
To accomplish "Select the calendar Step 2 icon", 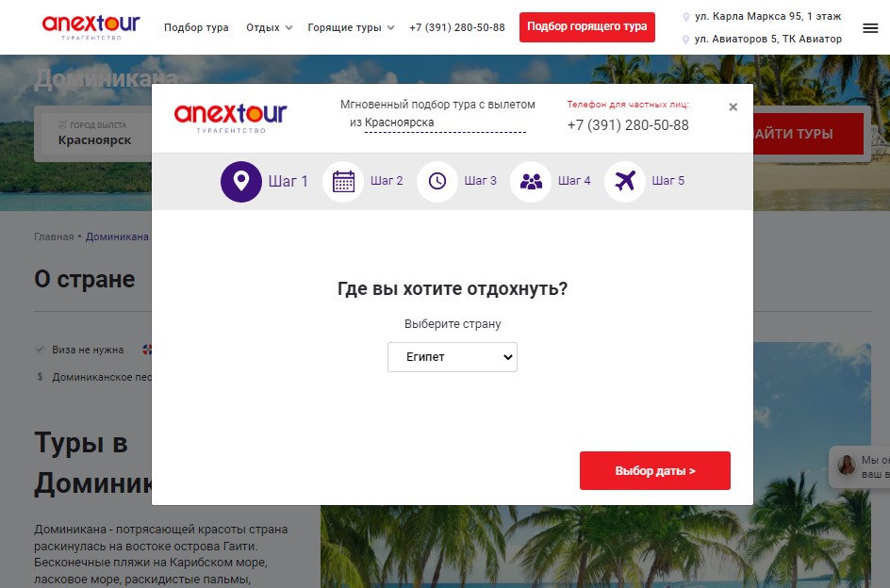I will (x=343, y=182).
